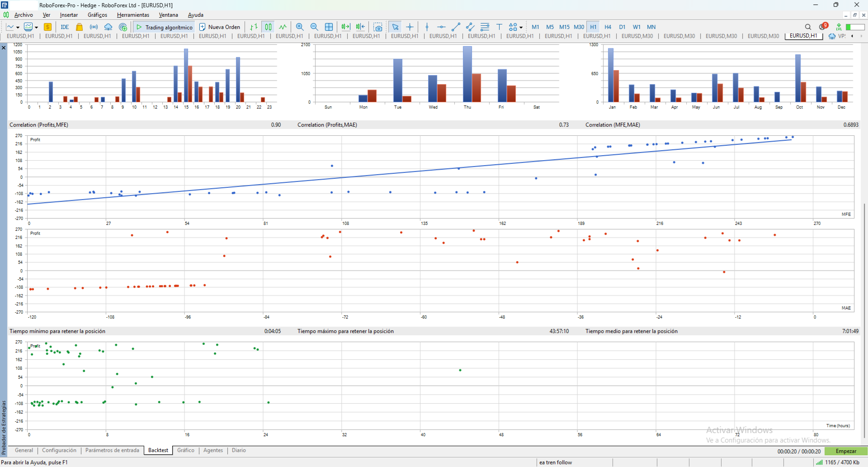Viewport: 868px width, 467px height.
Task: Open the VPS cloud hosting icon
Action: 108,27
